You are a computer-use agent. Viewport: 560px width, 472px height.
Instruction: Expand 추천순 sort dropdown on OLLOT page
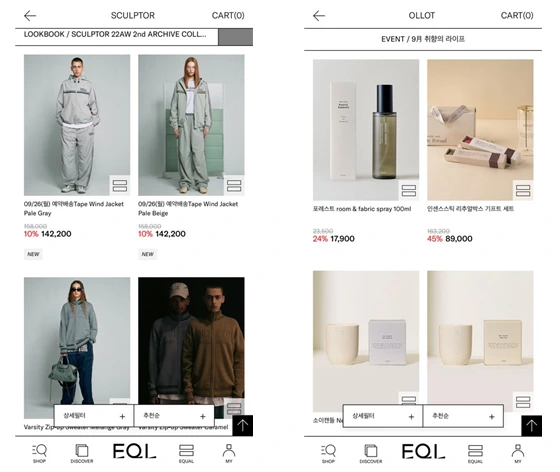(463, 416)
